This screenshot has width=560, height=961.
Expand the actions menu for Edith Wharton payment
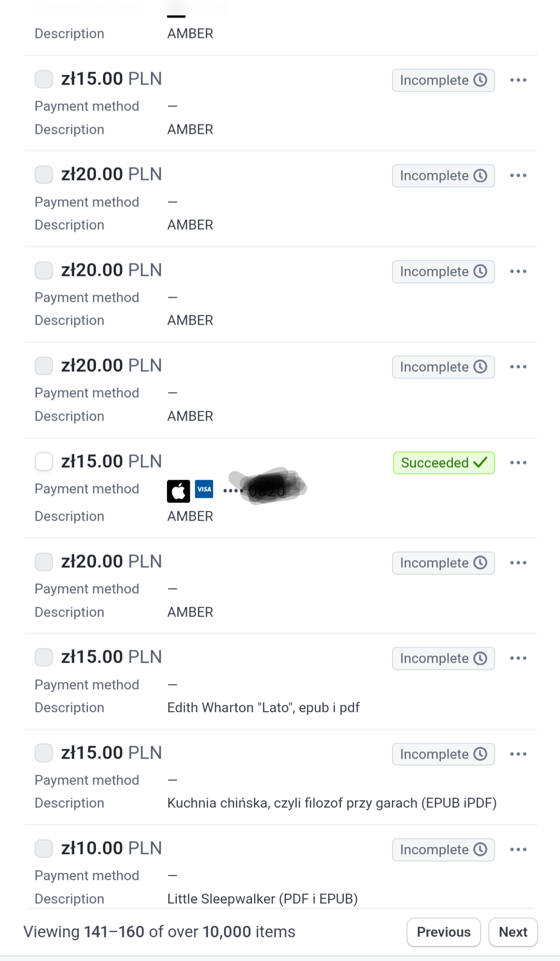pyautogui.click(x=518, y=658)
